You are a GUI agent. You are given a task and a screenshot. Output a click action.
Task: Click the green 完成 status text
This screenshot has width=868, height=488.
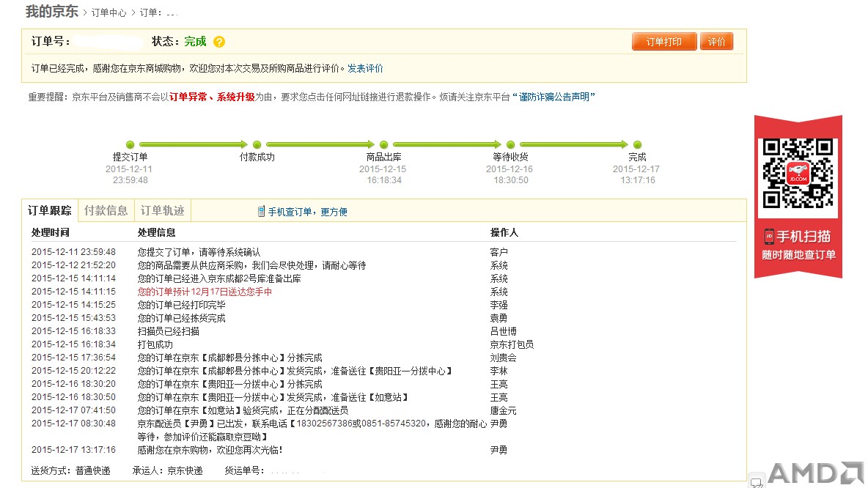point(195,42)
